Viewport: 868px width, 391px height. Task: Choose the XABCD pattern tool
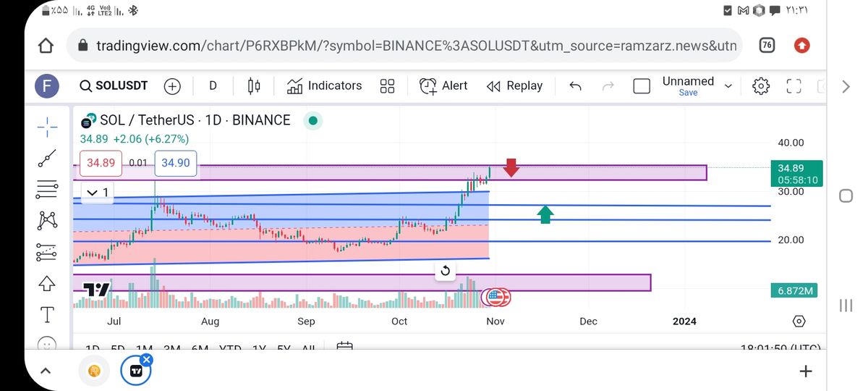(x=47, y=219)
